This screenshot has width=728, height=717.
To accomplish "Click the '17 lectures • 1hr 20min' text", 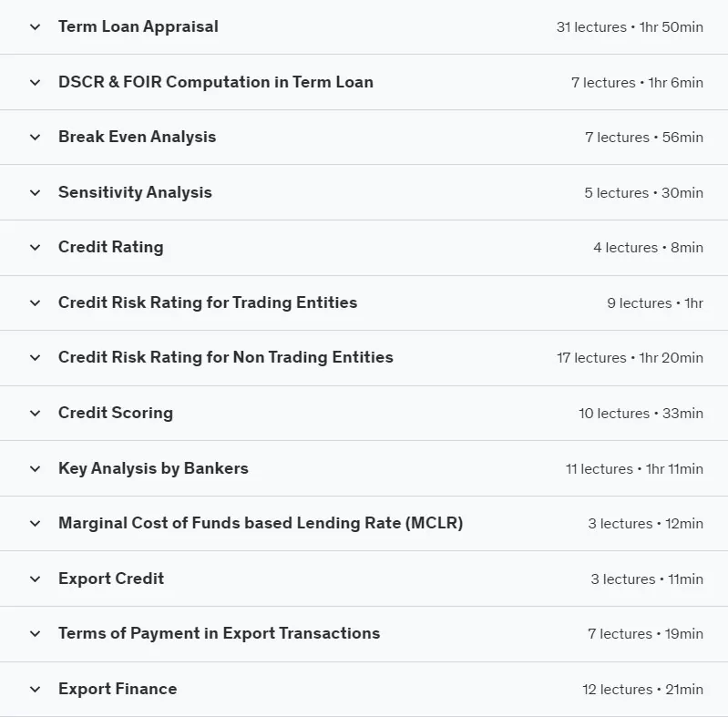I will coord(630,357).
